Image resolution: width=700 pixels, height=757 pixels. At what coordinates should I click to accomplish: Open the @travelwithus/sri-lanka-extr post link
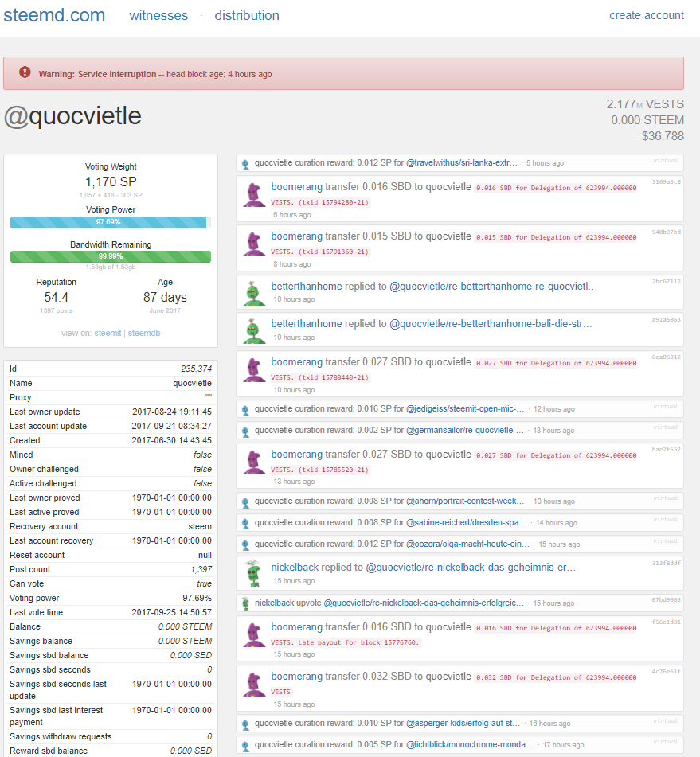[462, 162]
